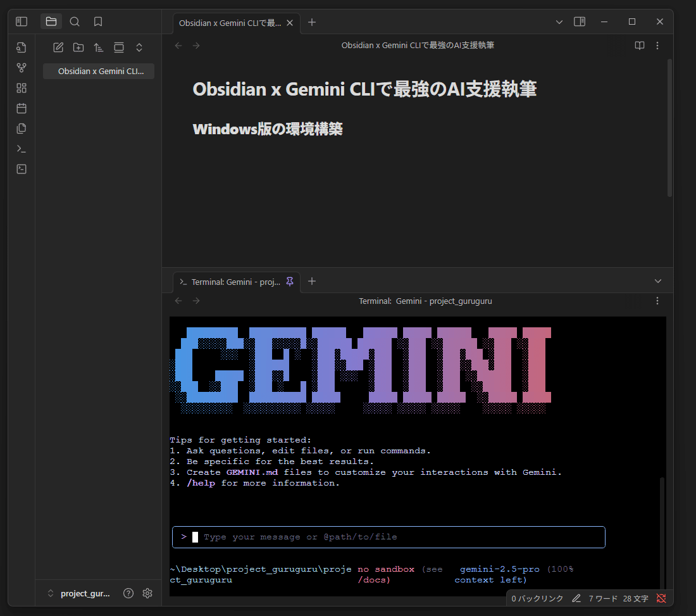The width and height of the screenshot is (696, 616).
Task: Unpin the Terminal: Gemini tab
Action: pos(290,282)
